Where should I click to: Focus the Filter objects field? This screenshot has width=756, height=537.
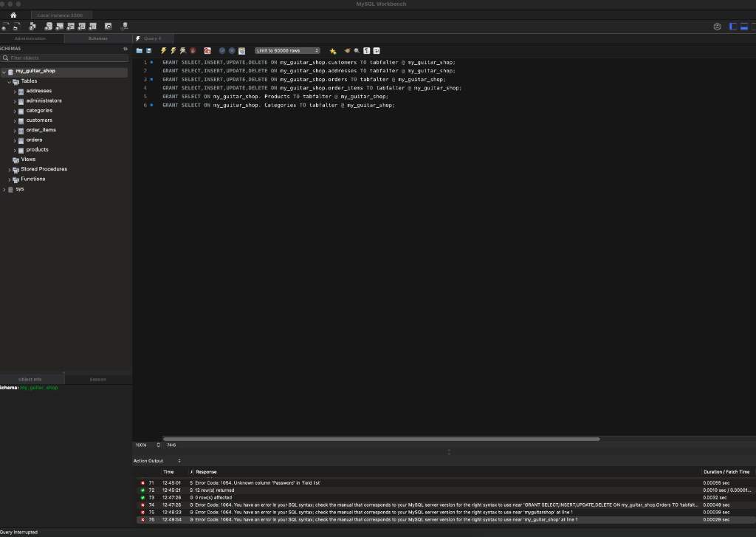pyautogui.click(x=65, y=58)
